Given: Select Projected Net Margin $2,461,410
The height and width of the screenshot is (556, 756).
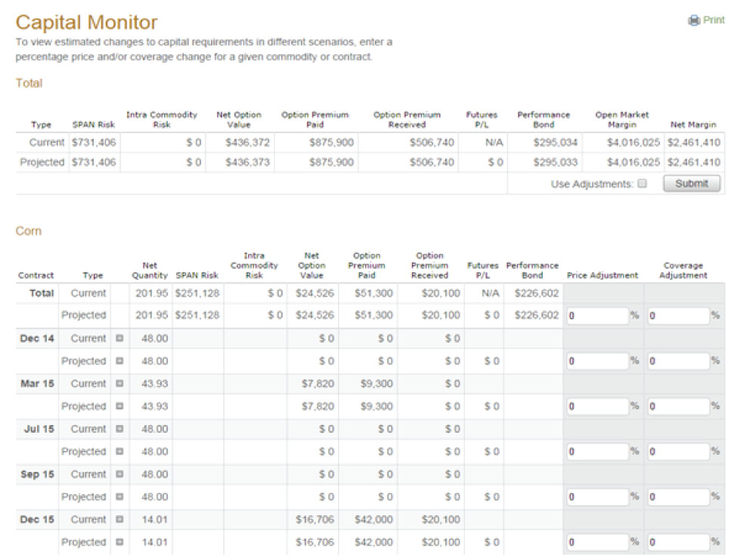Looking at the screenshot, I should click(694, 162).
